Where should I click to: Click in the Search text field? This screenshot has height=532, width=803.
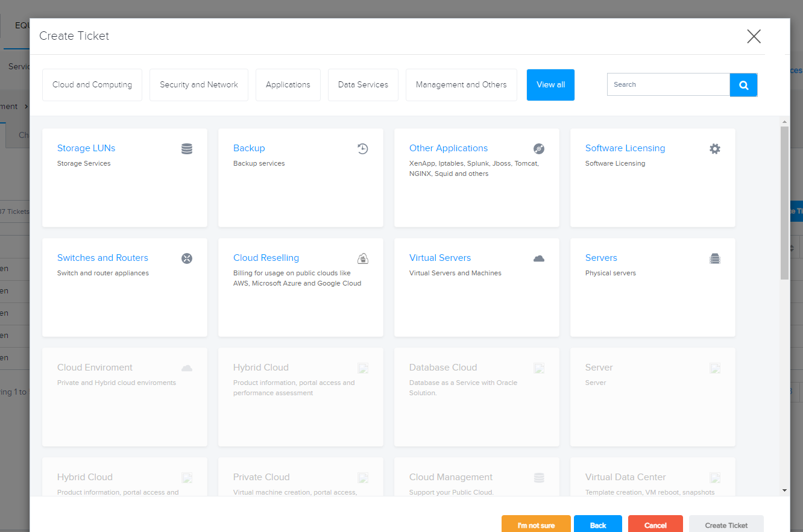(668, 85)
